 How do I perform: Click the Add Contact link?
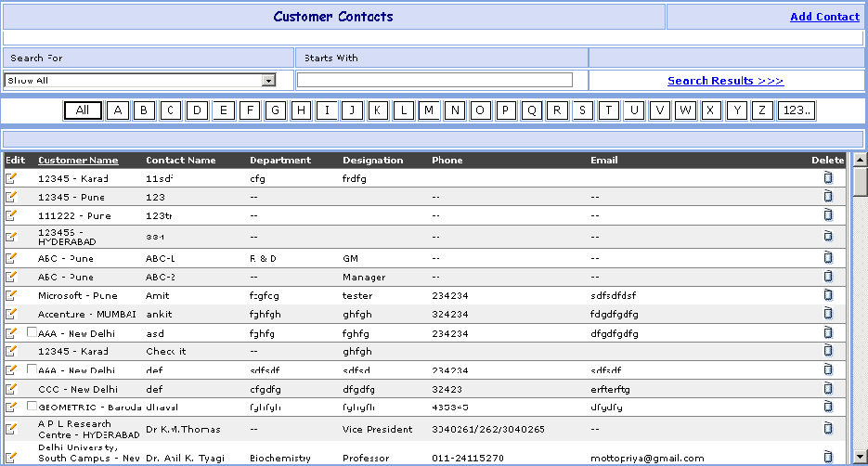(824, 17)
